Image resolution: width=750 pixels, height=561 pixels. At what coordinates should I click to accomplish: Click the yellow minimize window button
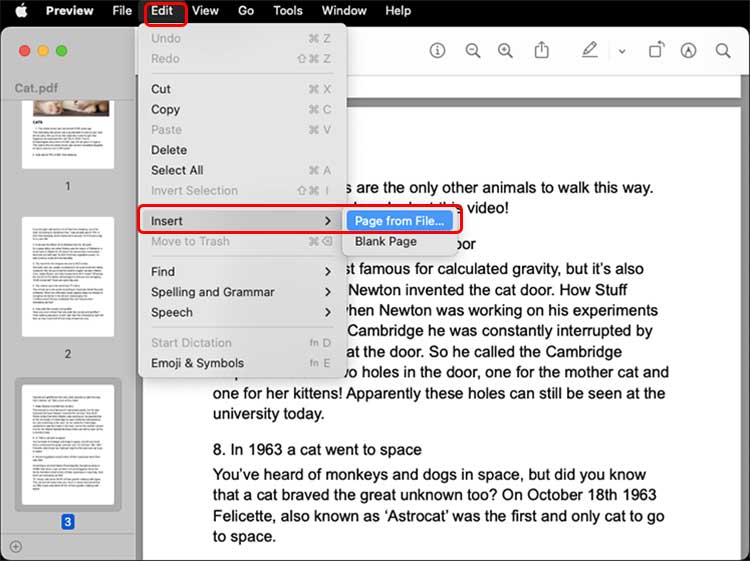pyautogui.click(x=43, y=51)
